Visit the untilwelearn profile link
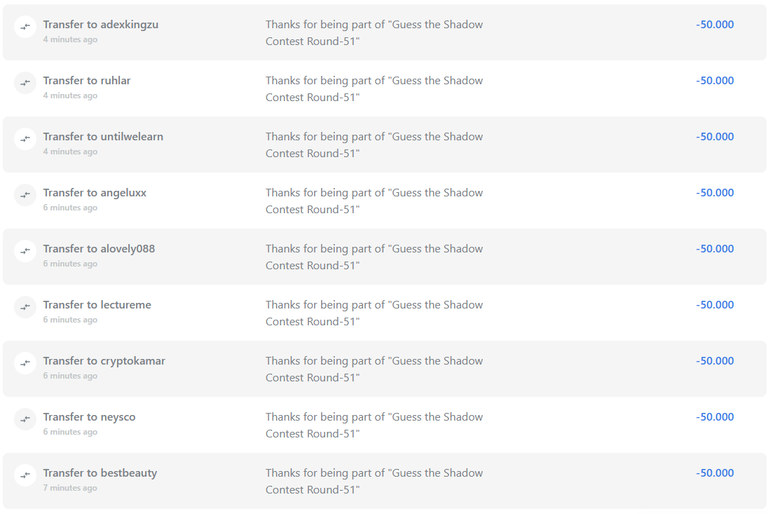 coord(132,137)
